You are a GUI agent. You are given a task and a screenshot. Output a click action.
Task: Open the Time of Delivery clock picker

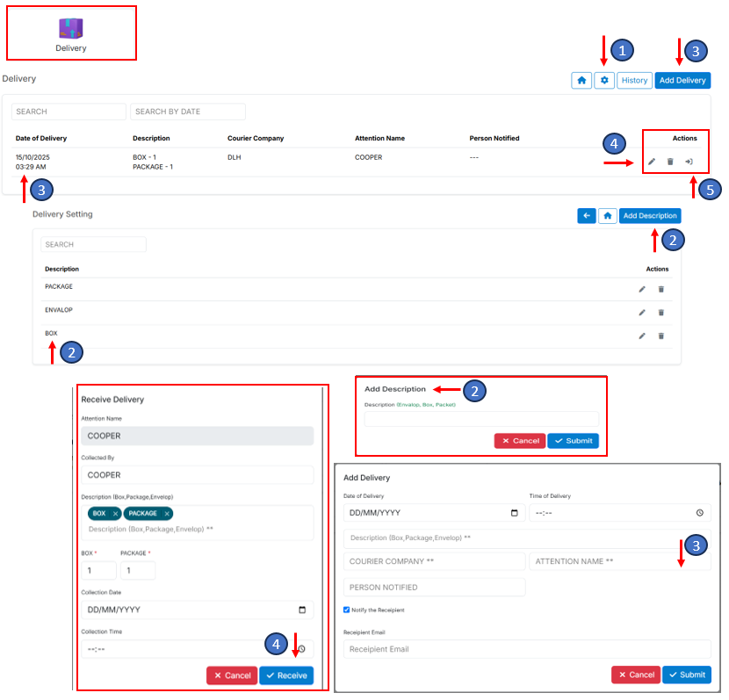click(x=699, y=513)
